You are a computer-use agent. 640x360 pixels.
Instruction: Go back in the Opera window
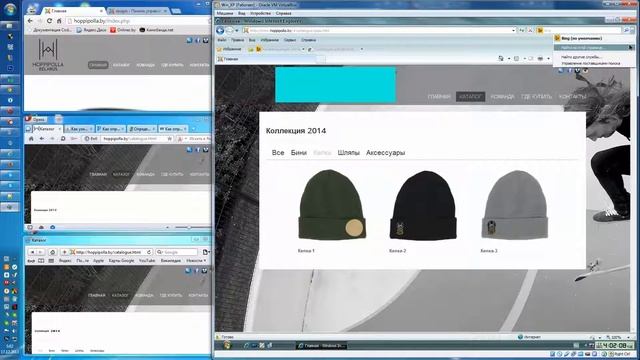point(42,139)
